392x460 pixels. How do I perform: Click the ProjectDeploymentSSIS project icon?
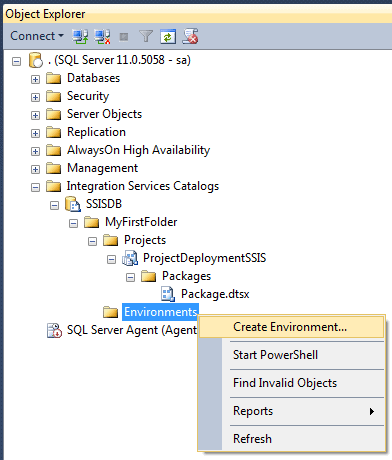(x=130, y=258)
